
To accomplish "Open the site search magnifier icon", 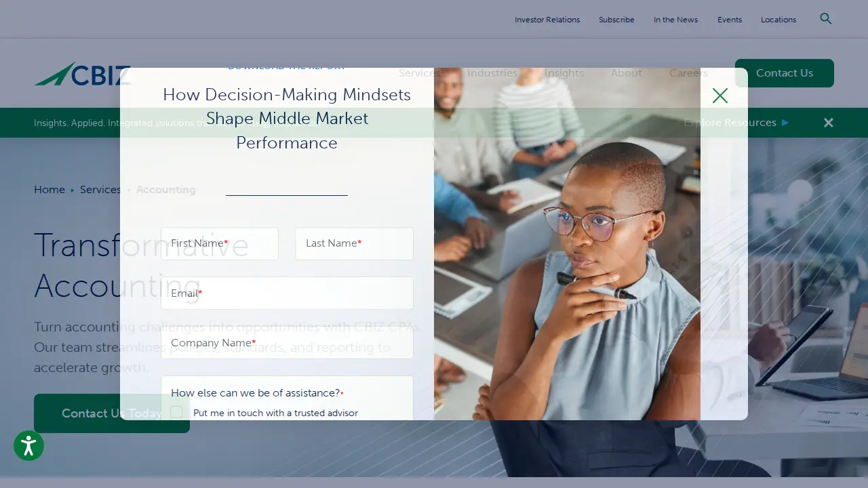I will (x=825, y=19).
